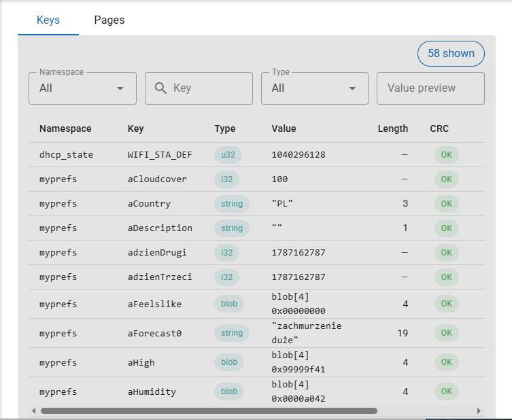Viewport: 512px width, 420px height.
Task: Click the Key column header
Action: 135,128
